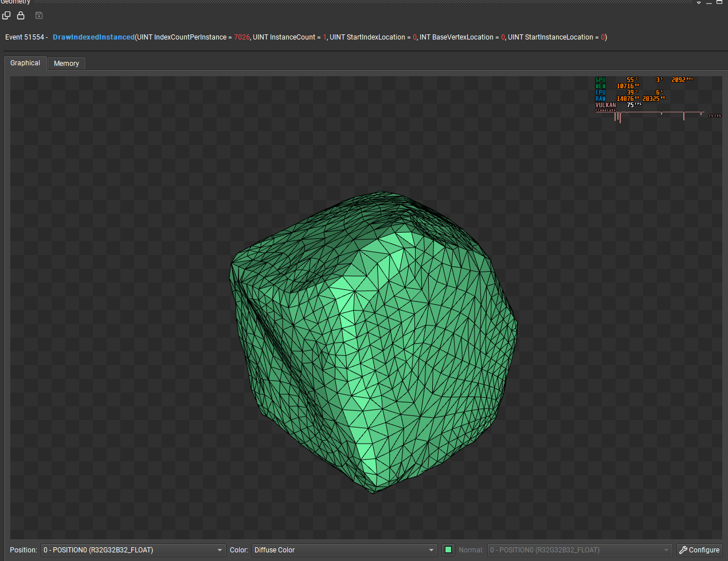Click the save icon in Geometry toolbar

39,15
